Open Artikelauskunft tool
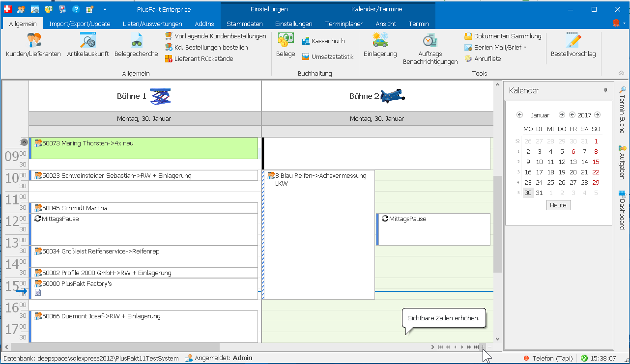 tap(88, 45)
